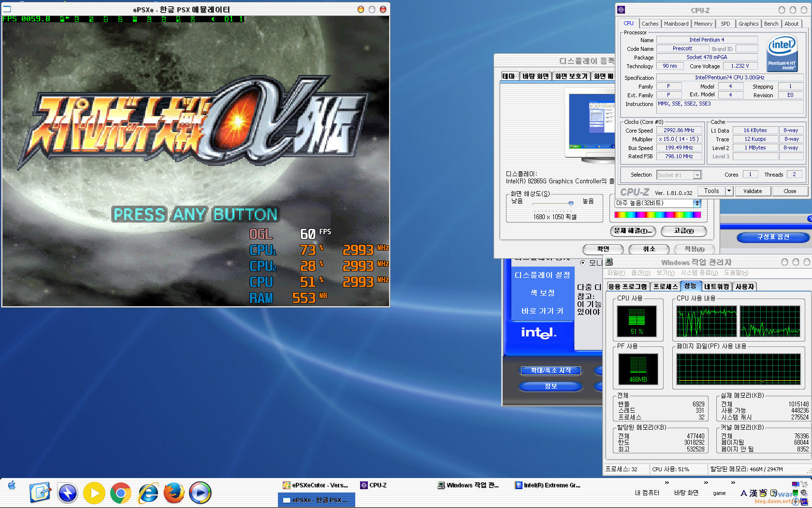The width and height of the screenshot is (812, 508).
Task: Click the Intel logo in graphics panel
Action: coord(538,332)
